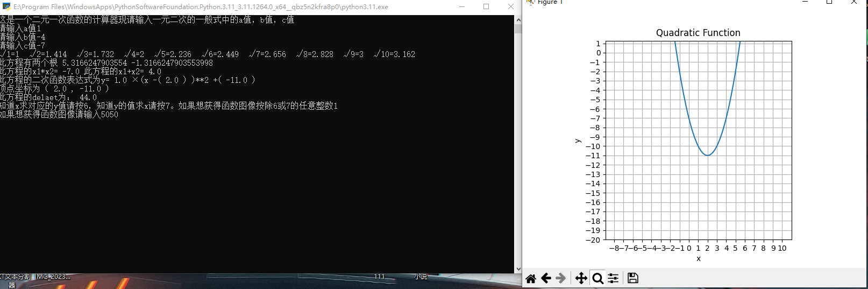
Task: Open the IMG_2023 desktop item
Action: coord(53,277)
